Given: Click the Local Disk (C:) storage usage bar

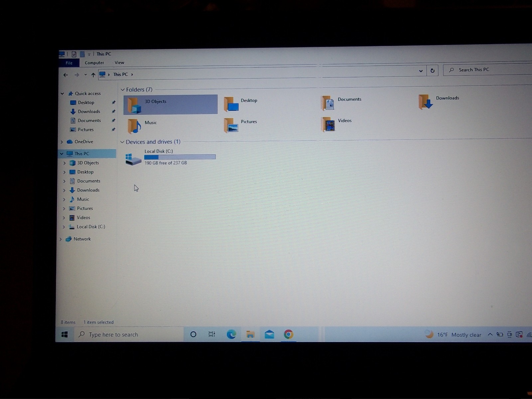Looking at the screenshot, I should (x=180, y=157).
